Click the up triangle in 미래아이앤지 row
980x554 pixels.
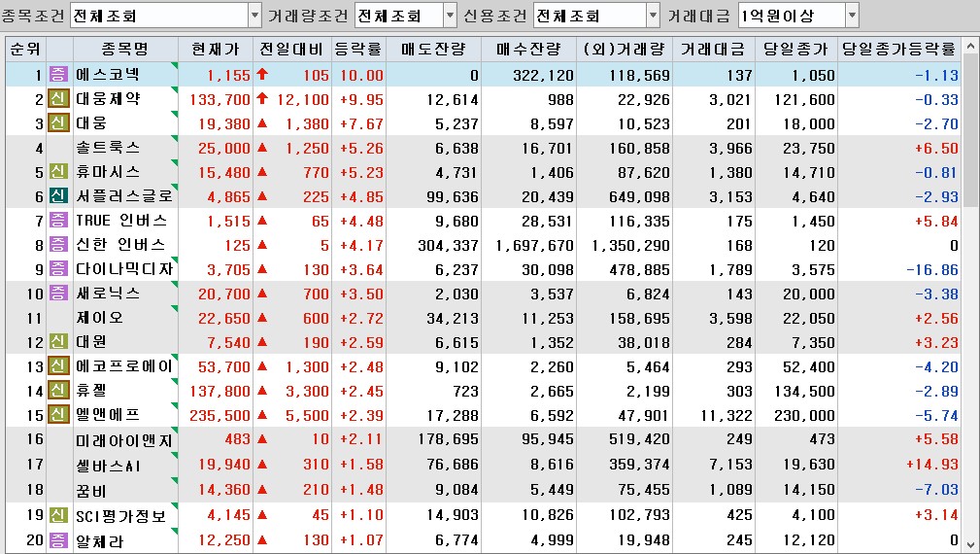(262, 439)
